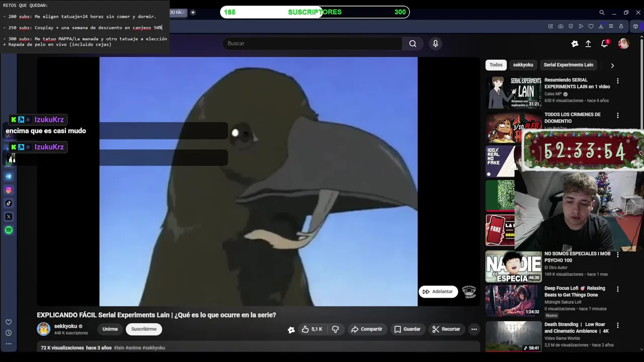Open Deep Focus Lofi video thumbnail
The width and height of the screenshot is (644, 362).
click(x=514, y=301)
